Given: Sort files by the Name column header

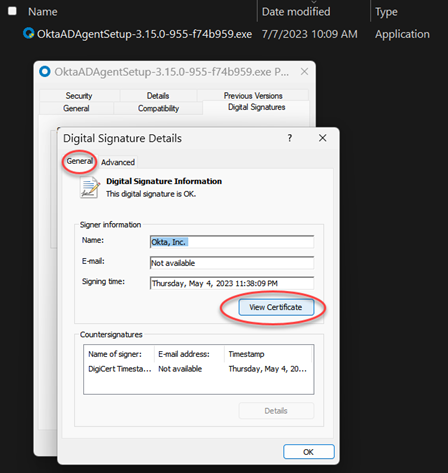Looking at the screenshot, I should 43,12.
